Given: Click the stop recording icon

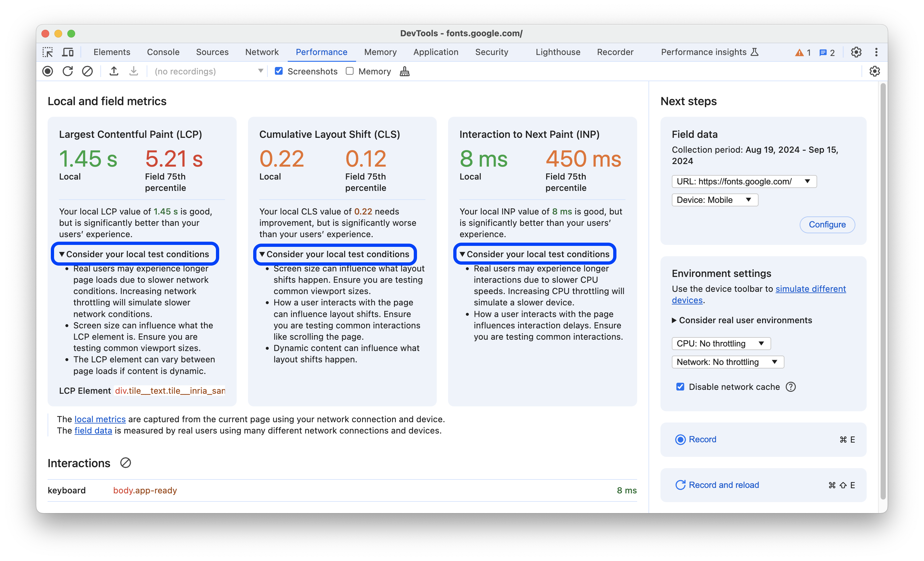Looking at the screenshot, I should [x=48, y=71].
